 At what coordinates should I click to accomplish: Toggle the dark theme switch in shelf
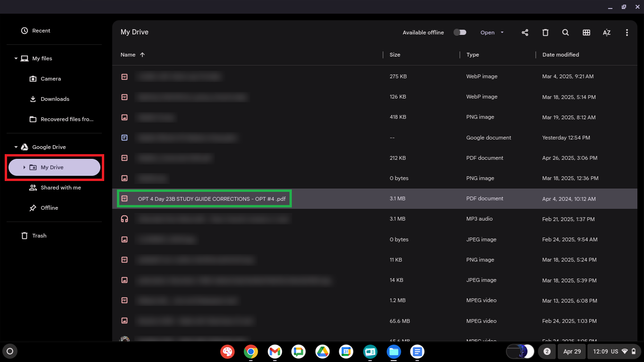coord(520,351)
